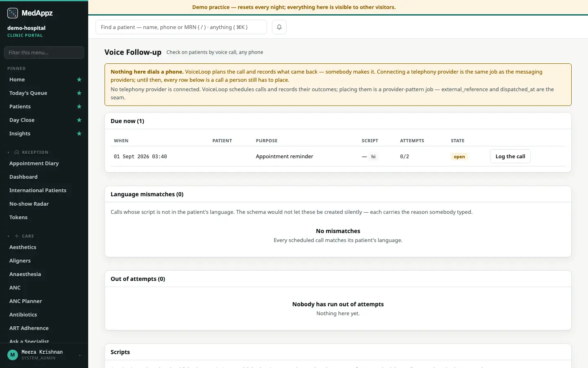Click Language mismatches (0) heading

[x=147, y=194]
